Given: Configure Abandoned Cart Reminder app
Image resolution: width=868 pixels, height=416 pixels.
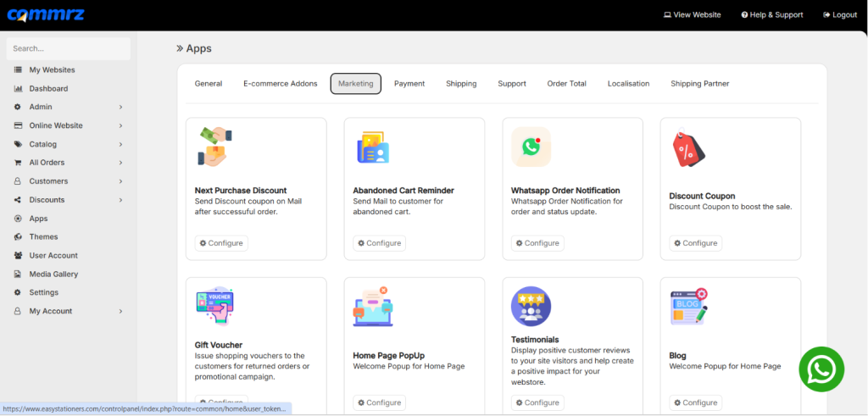Looking at the screenshot, I should (x=379, y=243).
